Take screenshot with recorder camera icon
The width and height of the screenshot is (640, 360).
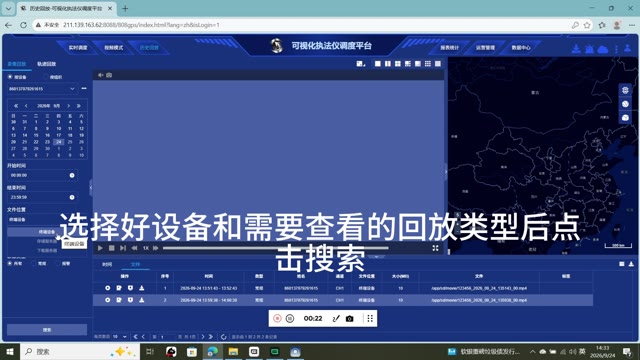349,318
